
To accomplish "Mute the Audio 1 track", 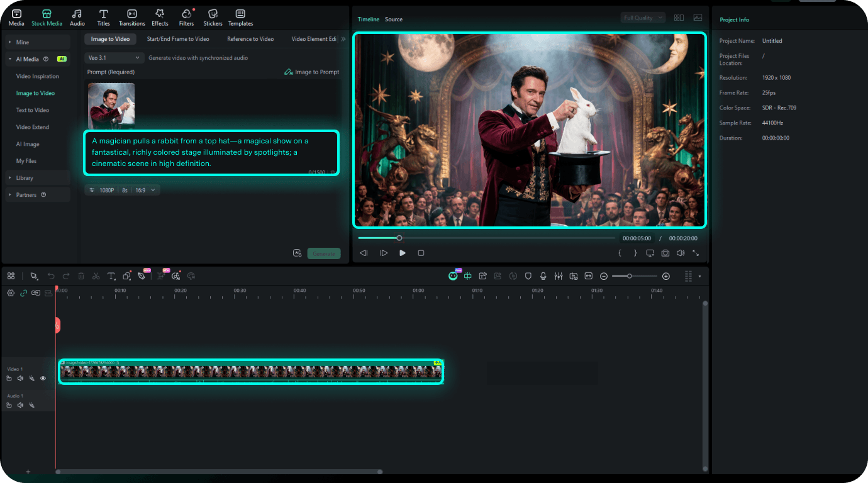I will point(21,406).
